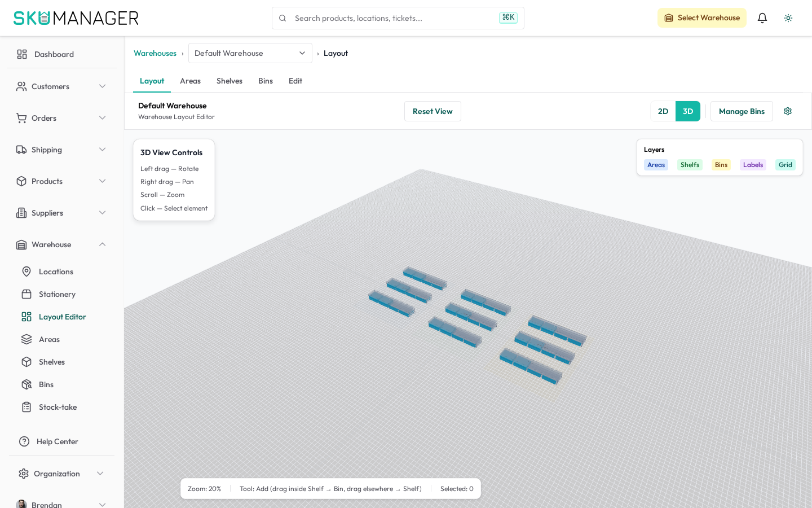Switch to 3D view
Viewport: 812px width, 508px height.
pyautogui.click(x=688, y=111)
